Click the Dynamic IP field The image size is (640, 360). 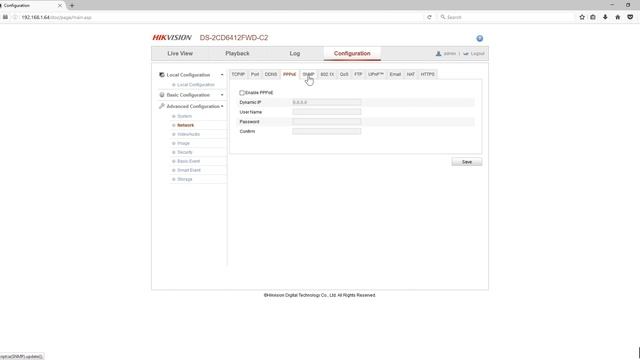point(327,102)
